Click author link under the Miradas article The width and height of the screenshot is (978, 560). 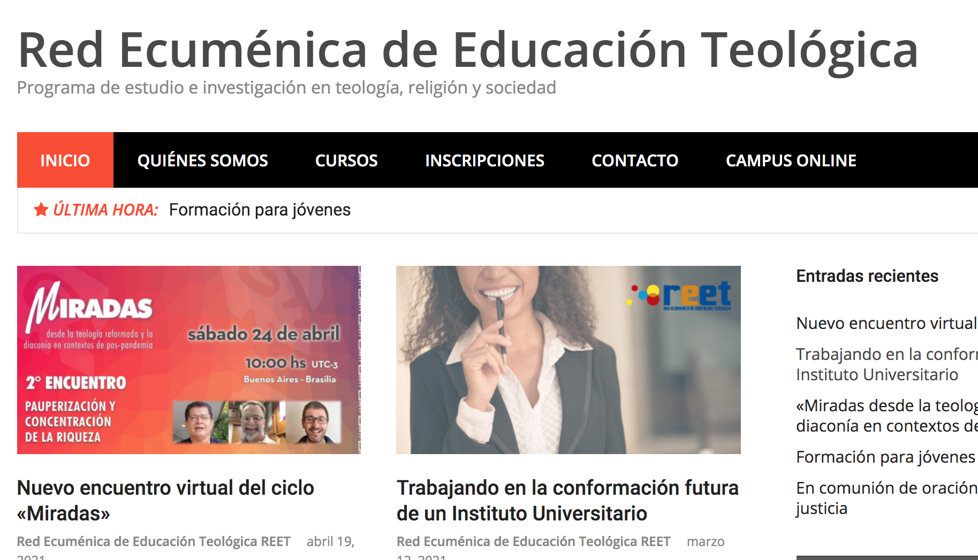(x=154, y=541)
